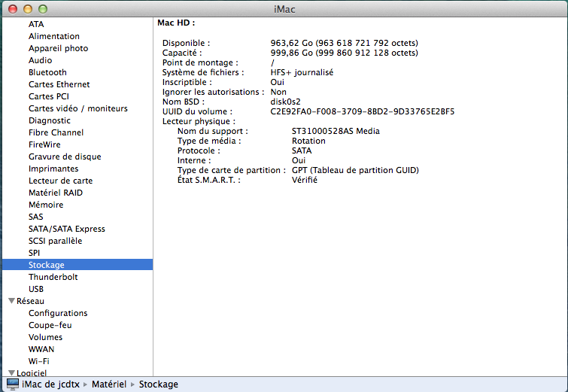Show the Volumes network entry
Image resolution: width=568 pixels, height=392 pixels.
[x=45, y=337]
